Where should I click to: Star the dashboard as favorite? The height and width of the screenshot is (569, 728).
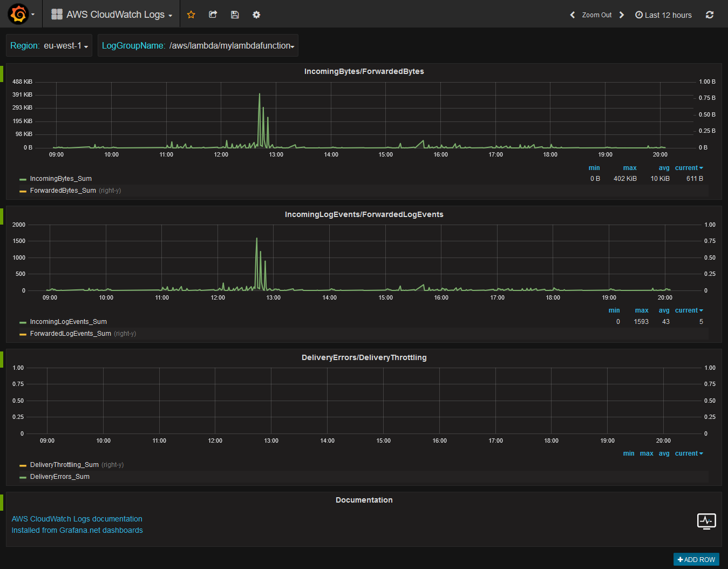(x=191, y=15)
